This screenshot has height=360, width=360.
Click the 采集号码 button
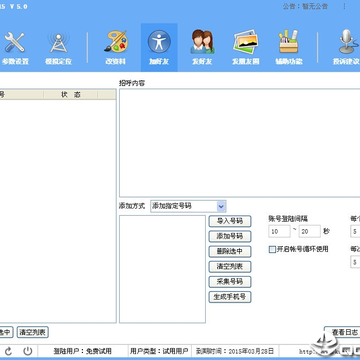tap(230, 282)
